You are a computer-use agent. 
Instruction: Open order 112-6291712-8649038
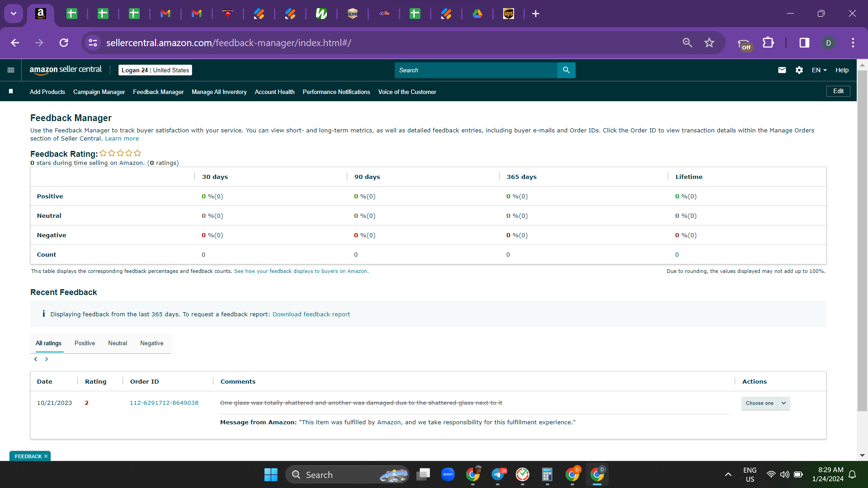point(164,403)
